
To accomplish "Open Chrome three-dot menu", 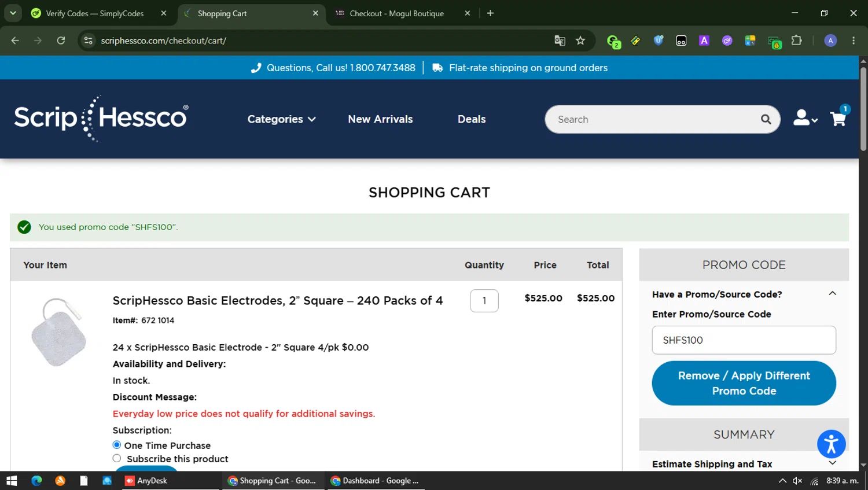I will [x=854, y=40].
